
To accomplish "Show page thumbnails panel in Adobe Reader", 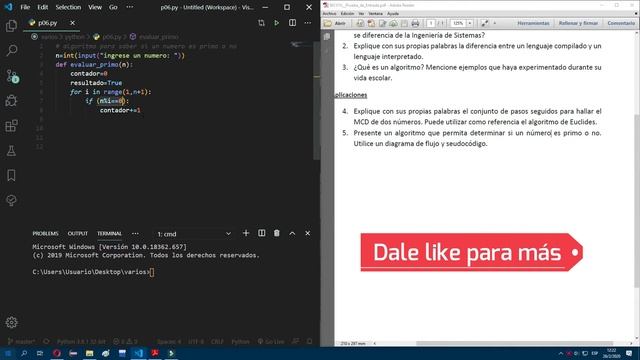I will 327,36.
